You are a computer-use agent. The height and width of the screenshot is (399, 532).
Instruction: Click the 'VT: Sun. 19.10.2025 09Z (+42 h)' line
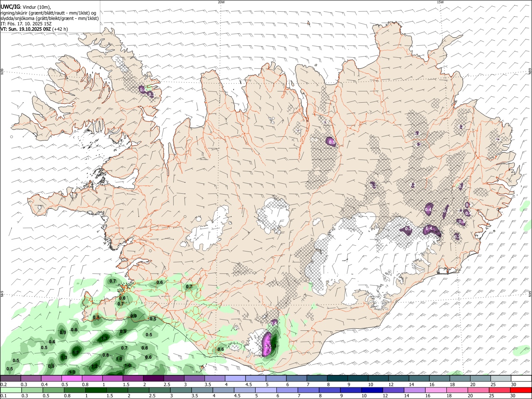click(34, 29)
